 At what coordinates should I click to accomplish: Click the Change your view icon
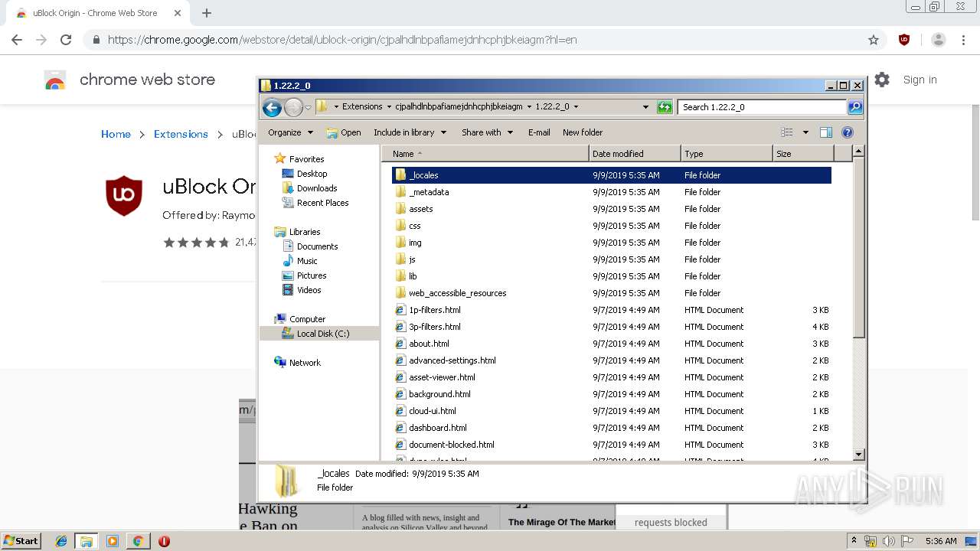[x=786, y=132]
